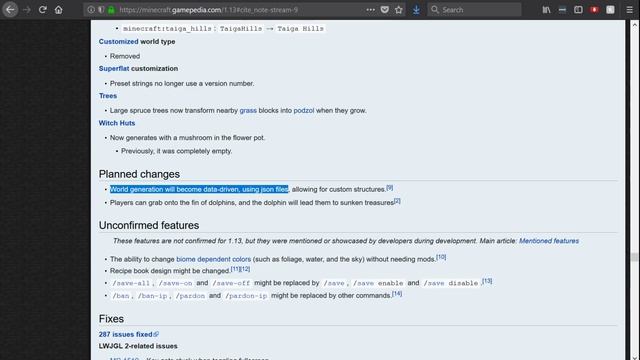Follow the Trees heading link
Screen dimensions: 640x360
tap(108, 96)
